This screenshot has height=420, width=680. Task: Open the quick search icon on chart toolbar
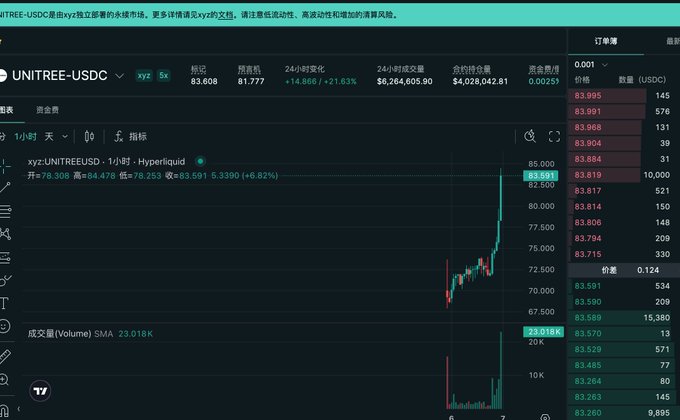click(530, 136)
